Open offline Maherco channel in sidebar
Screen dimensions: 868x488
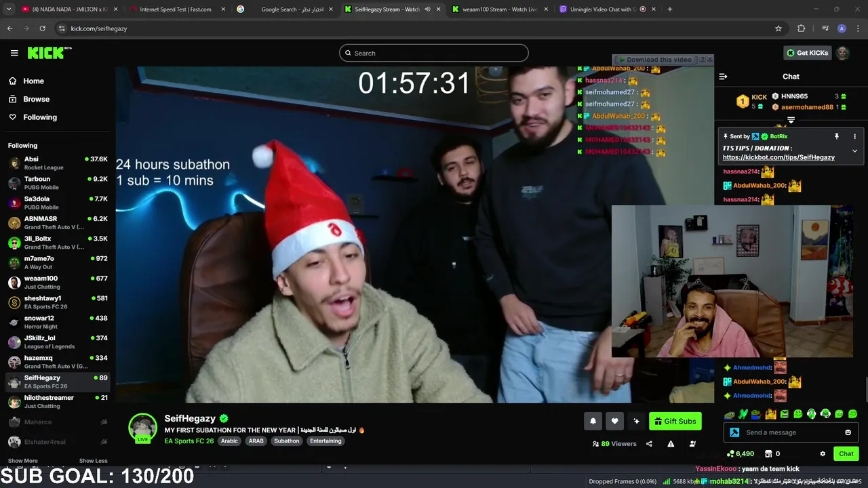58,422
